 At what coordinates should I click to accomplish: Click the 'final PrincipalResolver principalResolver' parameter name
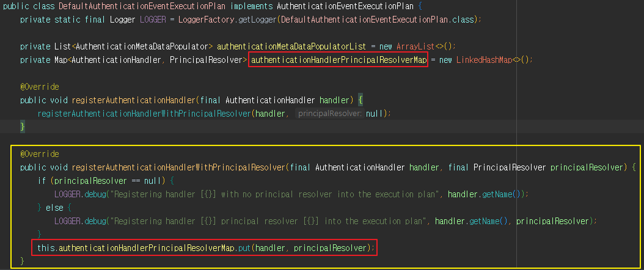587,167
